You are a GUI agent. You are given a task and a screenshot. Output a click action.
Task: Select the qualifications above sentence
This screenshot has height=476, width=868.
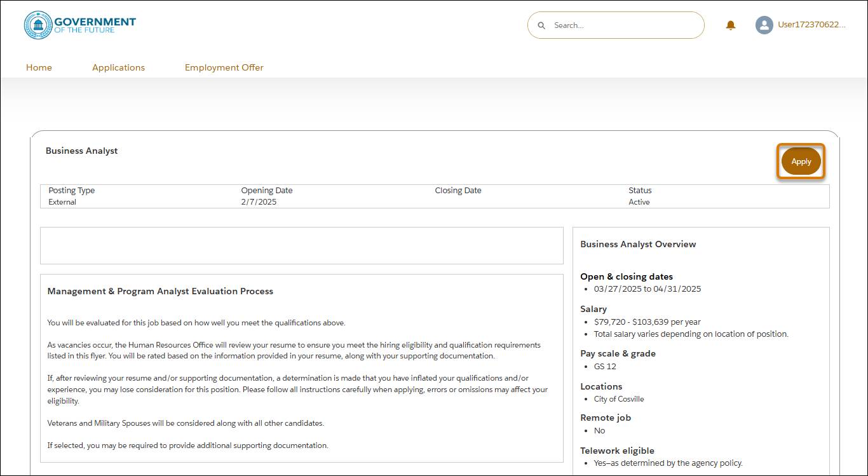(x=196, y=323)
